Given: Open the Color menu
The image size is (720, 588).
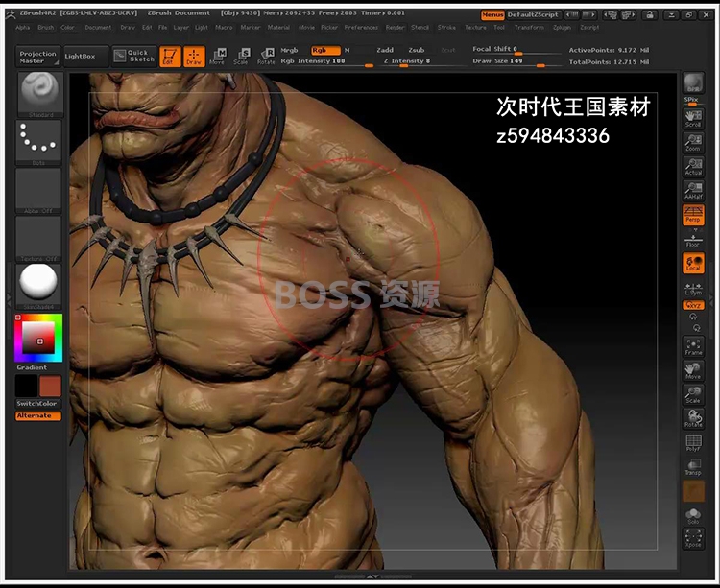Looking at the screenshot, I should [x=67, y=28].
